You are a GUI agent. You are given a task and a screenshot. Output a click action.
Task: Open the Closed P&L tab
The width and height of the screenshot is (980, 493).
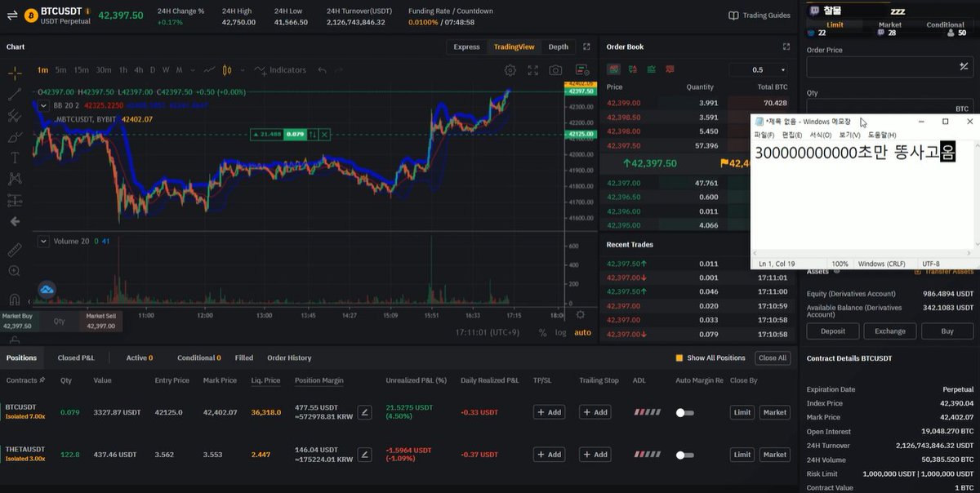76,358
